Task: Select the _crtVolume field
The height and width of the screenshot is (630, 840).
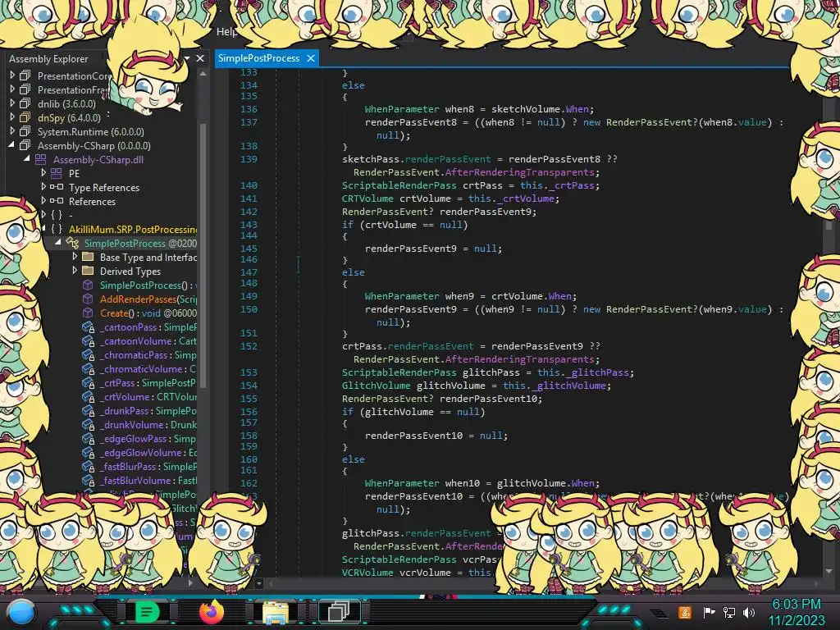Action: 148,396
